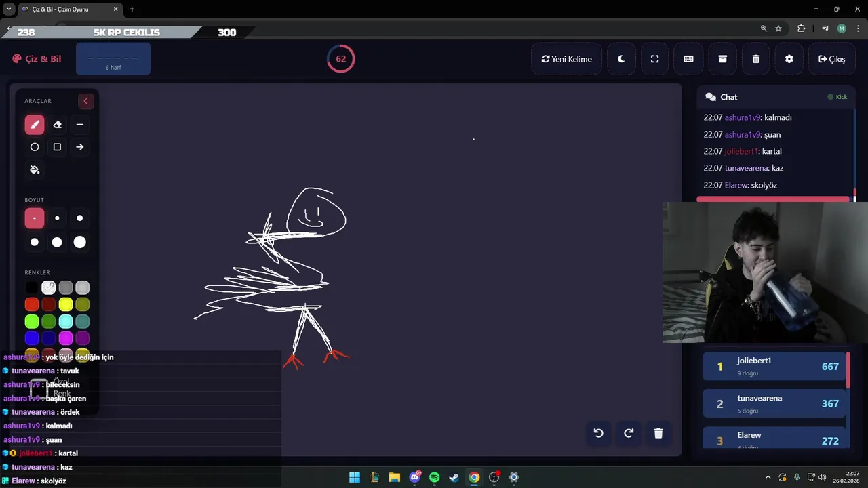Collapse the Araçlar tools panel
Image resolution: width=868 pixels, height=488 pixels.
coord(85,101)
